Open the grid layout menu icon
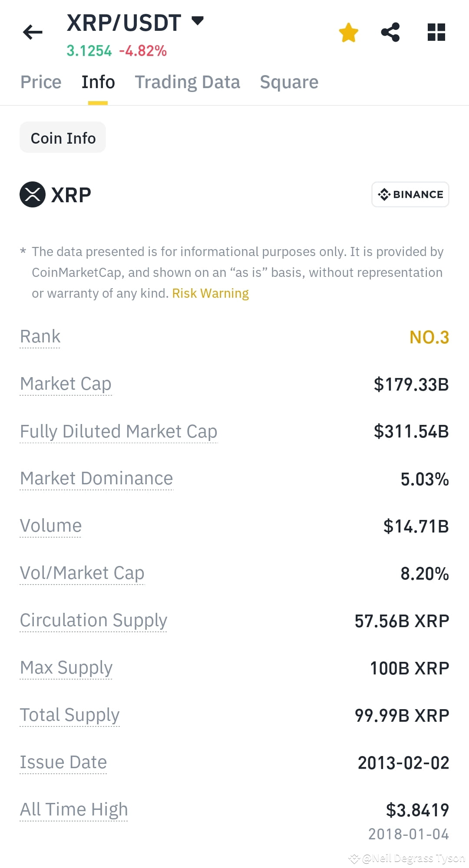 [x=436, y=32]
